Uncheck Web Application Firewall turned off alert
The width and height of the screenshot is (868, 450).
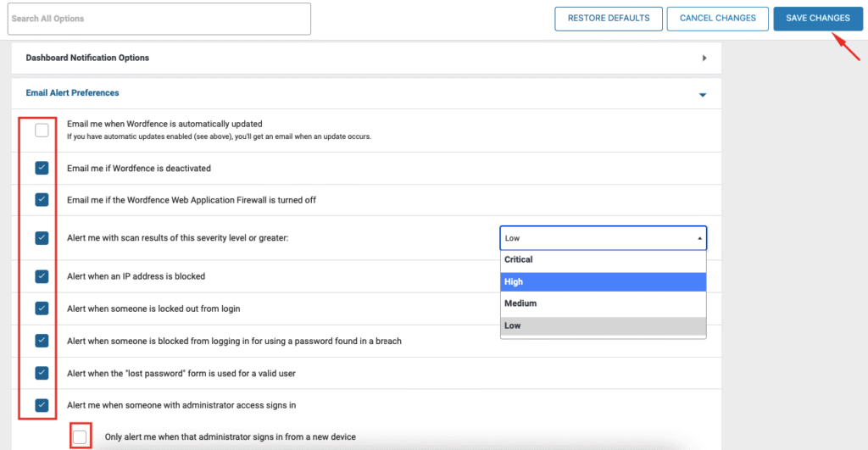pyautogui.click(x=42, y=199)
